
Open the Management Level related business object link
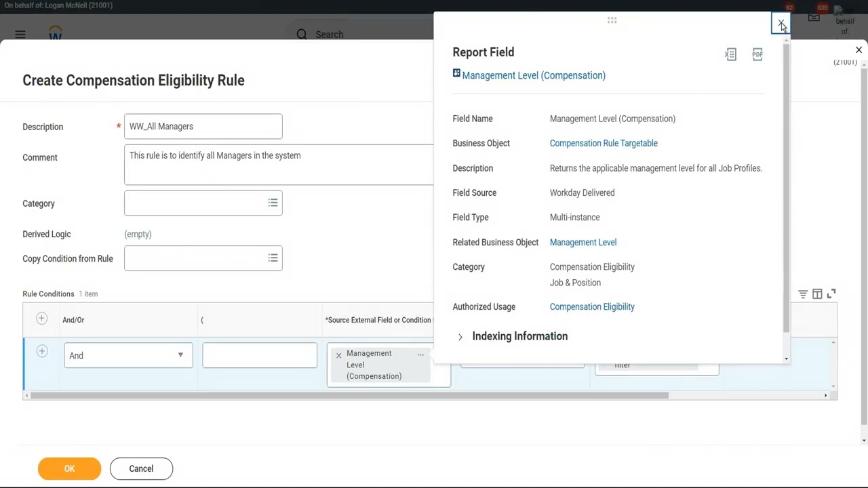[x=583, y=242]
